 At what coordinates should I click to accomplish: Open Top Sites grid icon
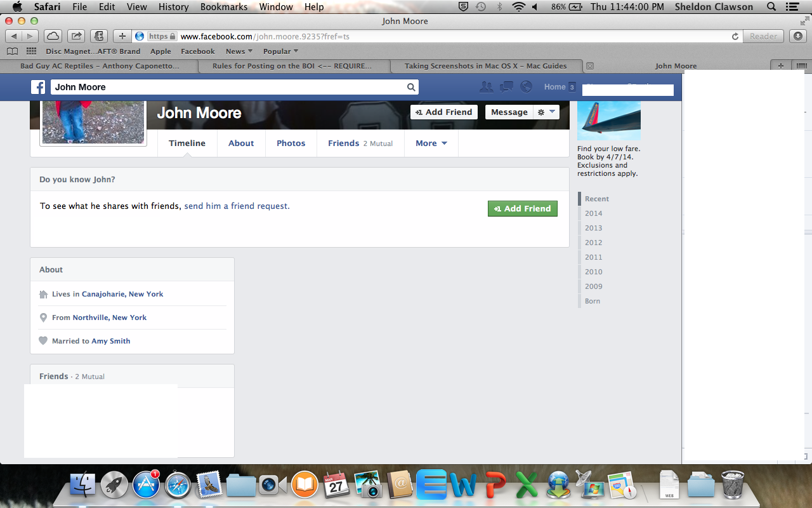[x=31, y=51]
